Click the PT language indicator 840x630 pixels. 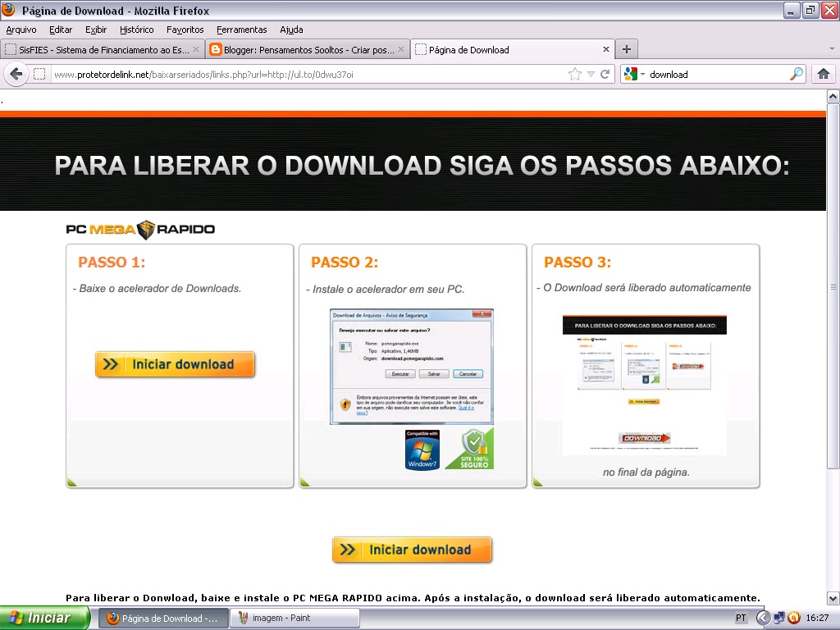pyautogui.click(x=741, y=619)
